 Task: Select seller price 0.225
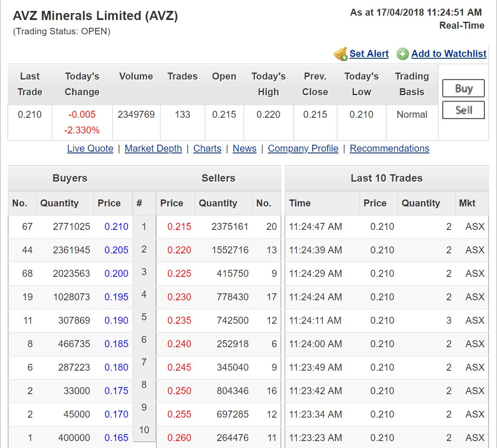click(x=179, y=274)
